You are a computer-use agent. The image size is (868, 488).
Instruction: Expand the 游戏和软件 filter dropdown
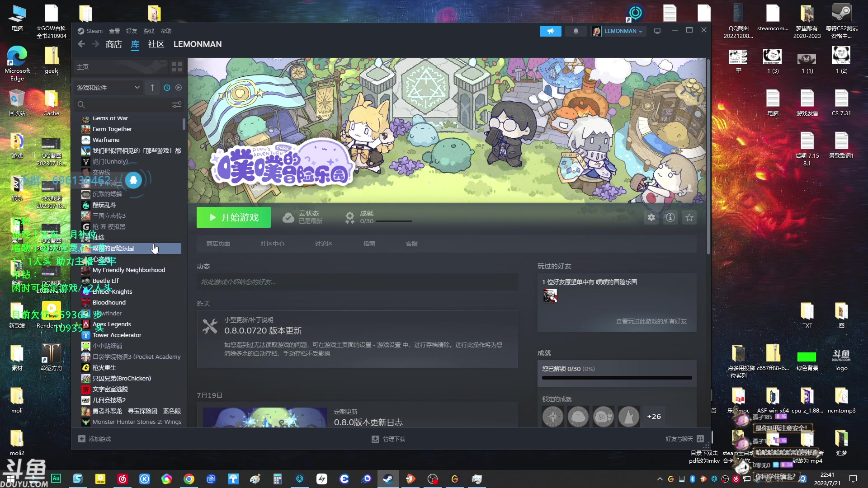(108, 88)
